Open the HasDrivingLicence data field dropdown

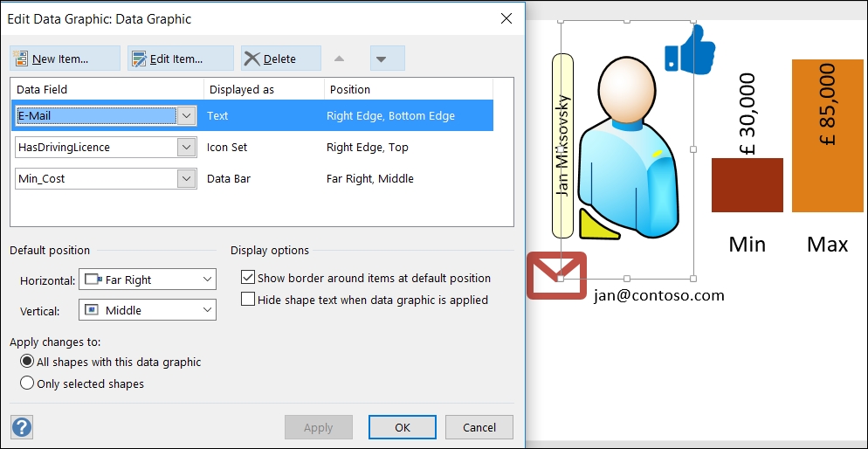187,148
